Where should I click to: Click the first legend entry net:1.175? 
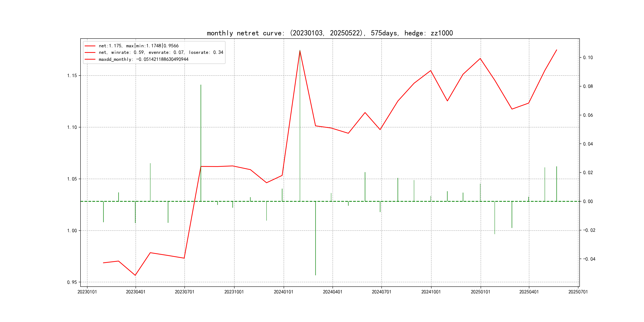[x=139, y=46]
